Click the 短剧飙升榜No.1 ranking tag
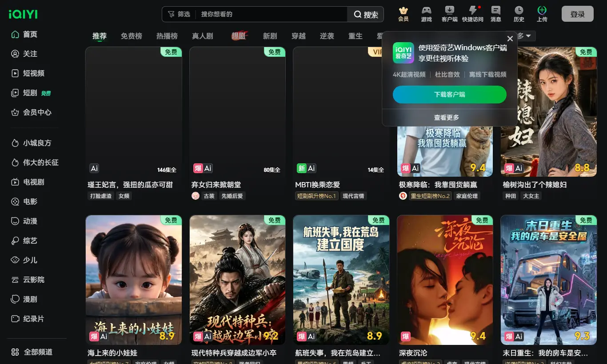Image resolution: width=607 pixels, height=364 pixels. point(317,196)
